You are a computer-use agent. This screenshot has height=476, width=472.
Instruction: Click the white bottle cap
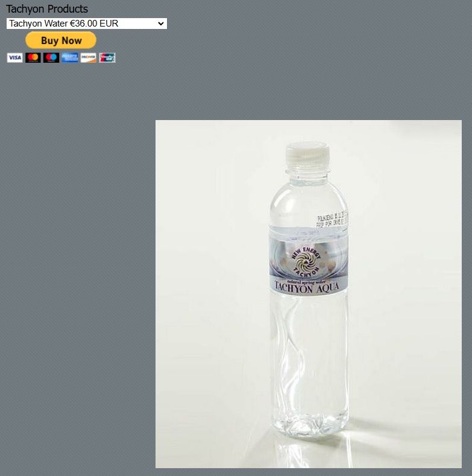point(307,154)
